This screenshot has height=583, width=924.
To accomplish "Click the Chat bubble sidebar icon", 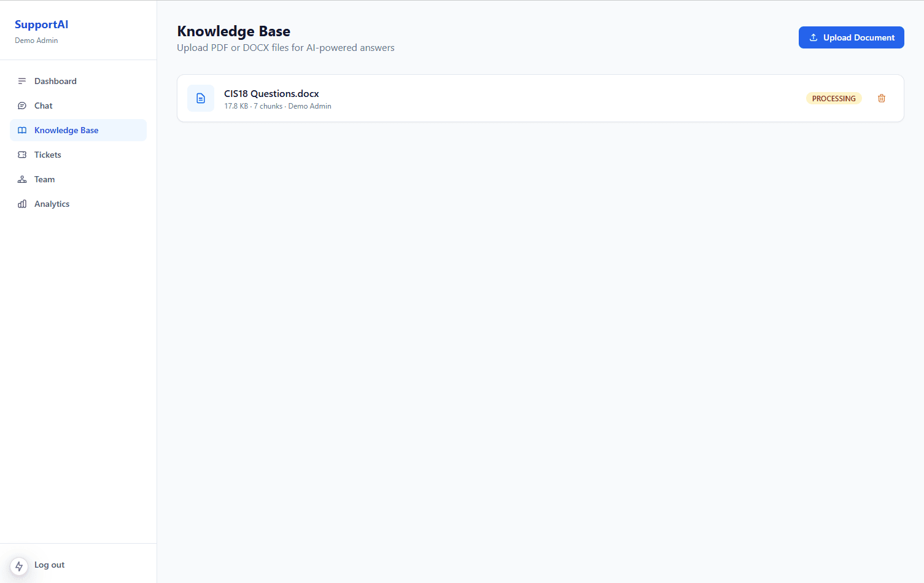I will pos(22,106).
